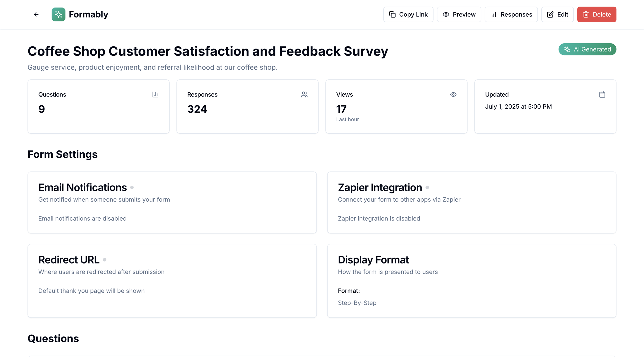
Task: Click the sparkle icon in AI Generated badge
Action: 567,49
